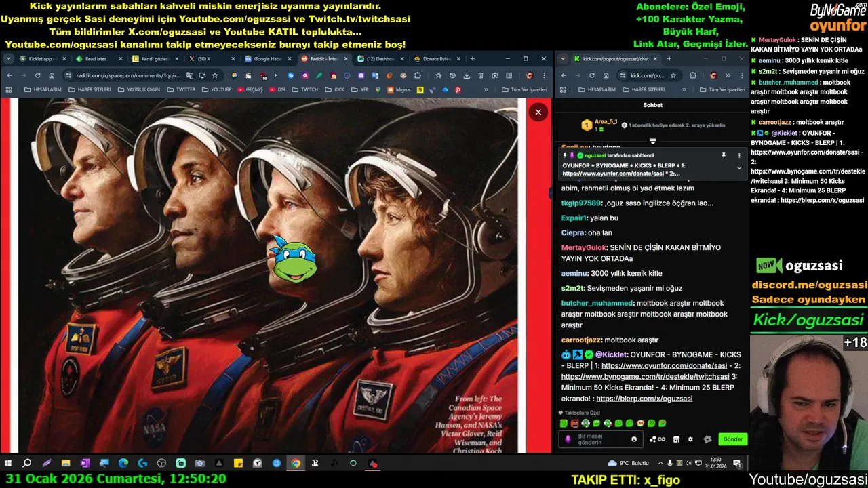This screenshot has height=488, width=868.
Task: Open emoji picker in chat input
Action: tap(634, 439)
